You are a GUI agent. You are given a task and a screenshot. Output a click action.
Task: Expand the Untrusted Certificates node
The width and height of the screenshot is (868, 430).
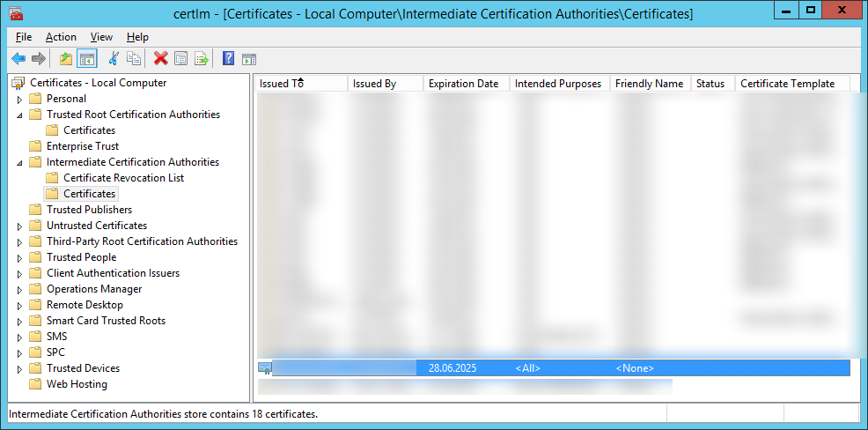pyautogui.click(x=19, y=226)
